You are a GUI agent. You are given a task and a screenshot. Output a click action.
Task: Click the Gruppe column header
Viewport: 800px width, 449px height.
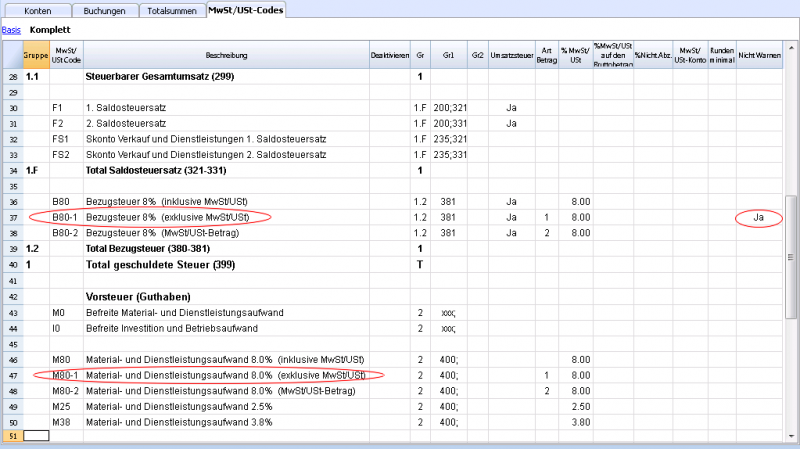pyautogui.click(x=36, y=55)
